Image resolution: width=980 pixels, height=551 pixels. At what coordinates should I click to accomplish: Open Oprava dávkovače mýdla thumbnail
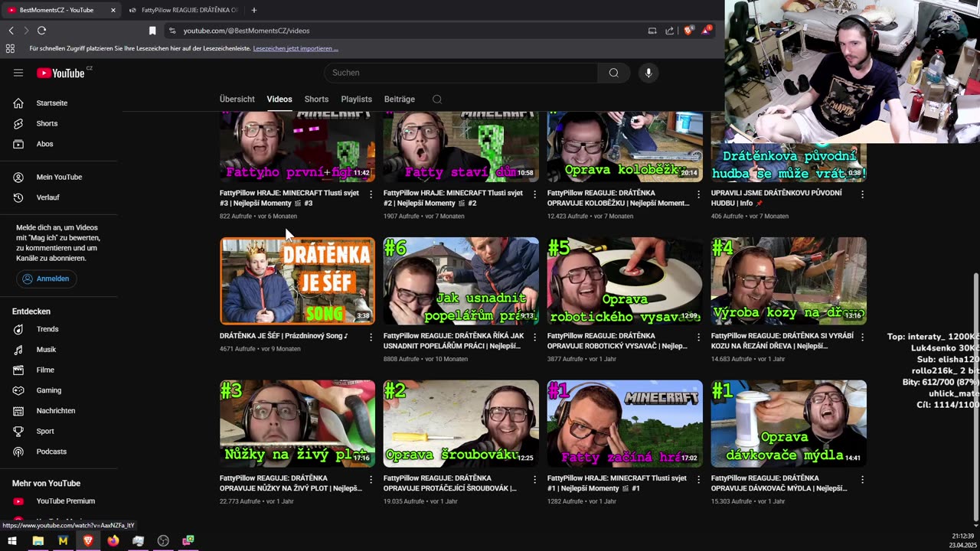click(x=789, y=424)
